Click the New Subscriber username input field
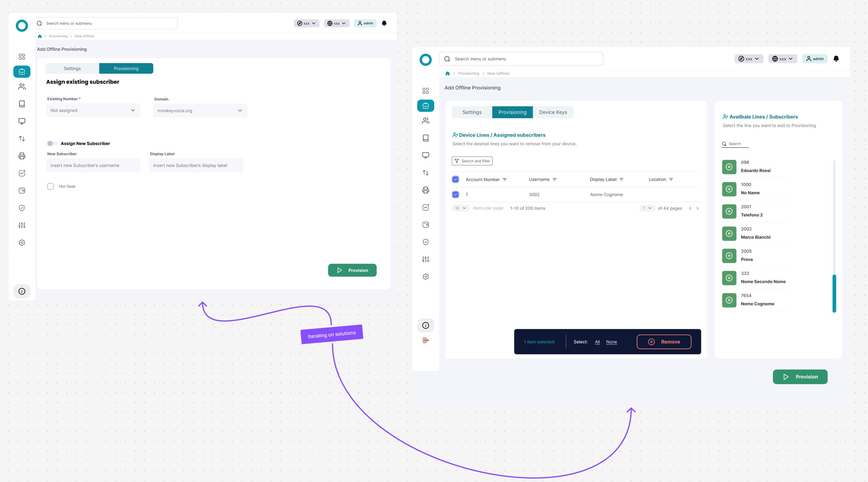 point(93,165)
